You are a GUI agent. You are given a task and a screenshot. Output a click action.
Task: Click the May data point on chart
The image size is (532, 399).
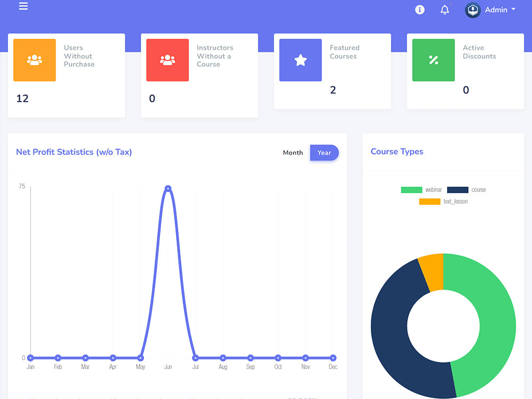[x=140, y=358]
